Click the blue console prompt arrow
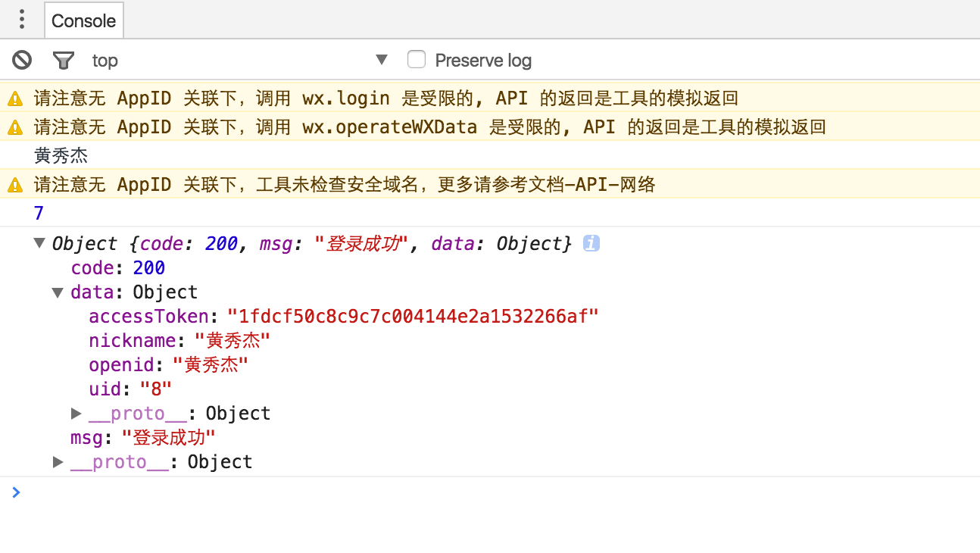Viewport: 980px width, 553px height. click(x=17, y=492)
